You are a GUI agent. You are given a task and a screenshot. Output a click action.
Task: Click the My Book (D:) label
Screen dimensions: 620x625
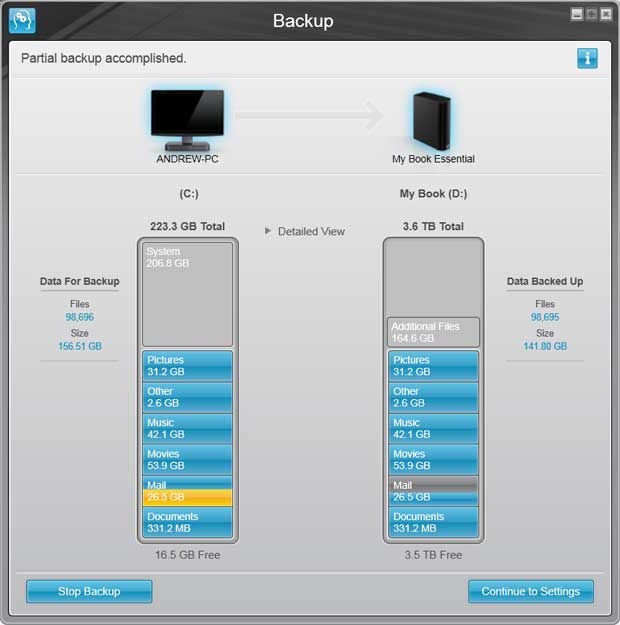433,194
